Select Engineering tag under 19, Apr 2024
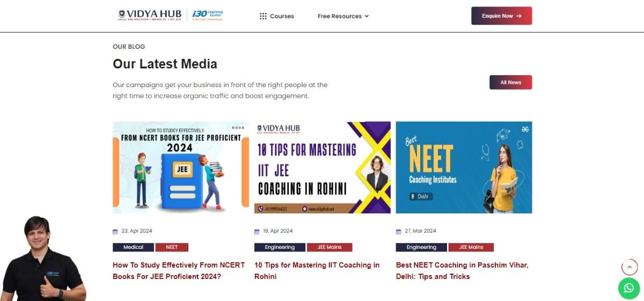This screenshot has width=644, height=301. pyautogui.click(x=280, y=247)
